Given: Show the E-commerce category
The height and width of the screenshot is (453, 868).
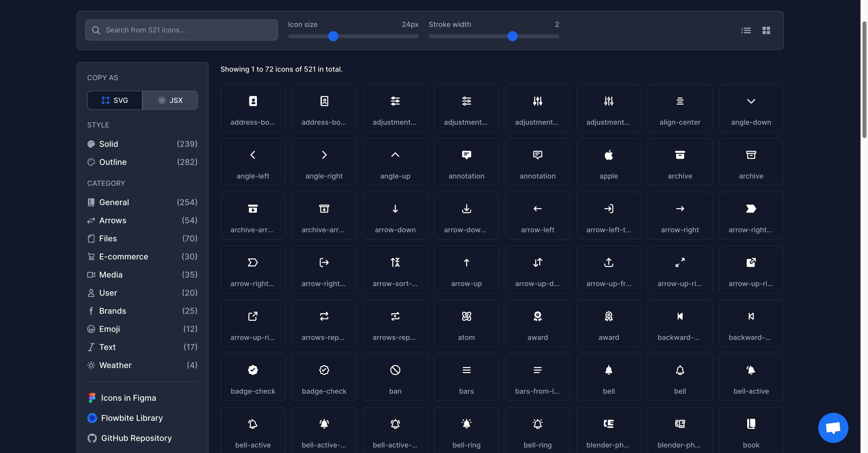Looking at the screenshot, I should 142,256.
